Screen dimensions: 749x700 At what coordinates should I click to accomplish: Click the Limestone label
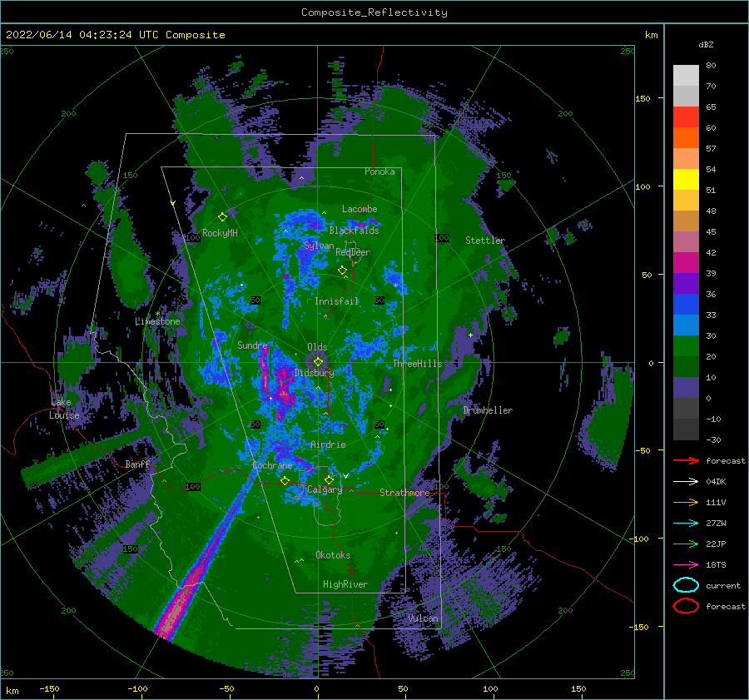[x=157, y=321]
